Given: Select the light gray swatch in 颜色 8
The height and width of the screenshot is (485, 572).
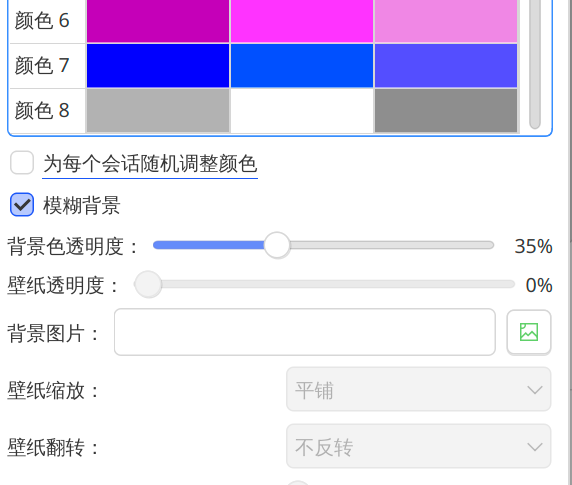Looking at the screenshot, I should pos(158,110).
